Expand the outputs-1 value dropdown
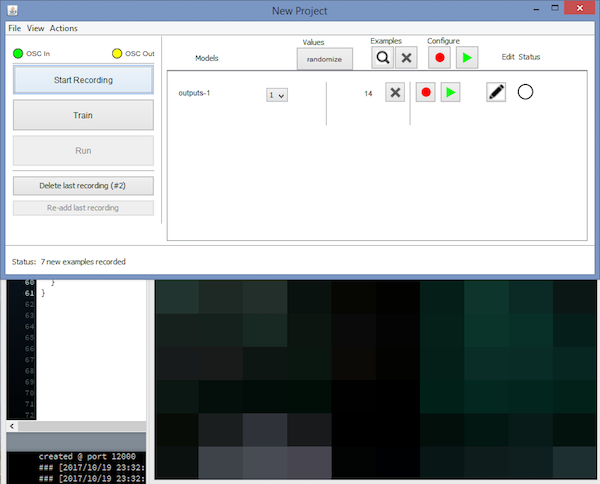Image resolution: width=600 pixels, height=484 pixels. [276, 95]
